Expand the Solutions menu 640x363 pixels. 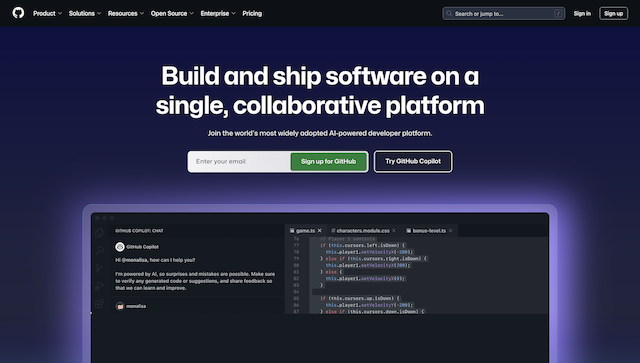point(85,13)
